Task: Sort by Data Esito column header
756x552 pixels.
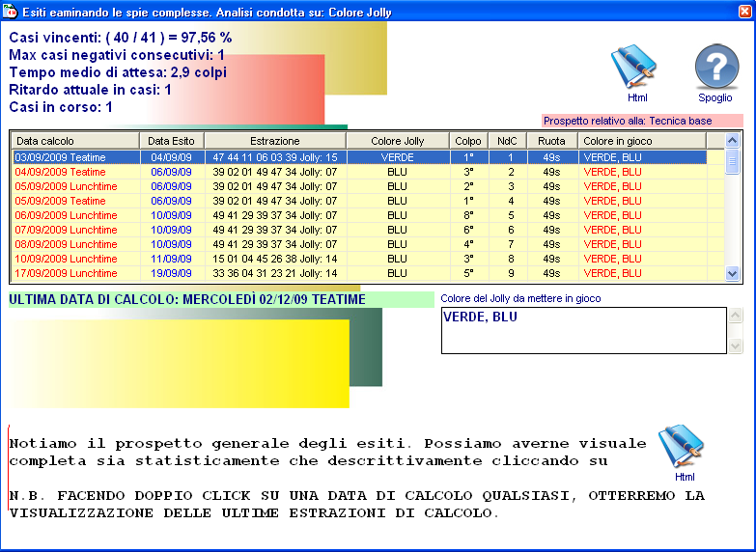Action: pos(172,141)
